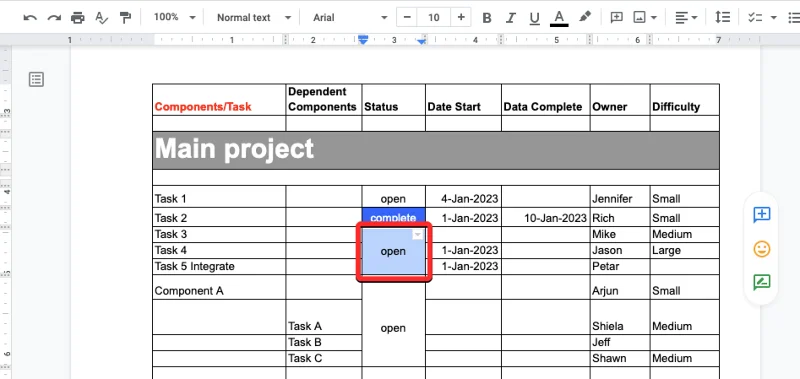
Task: Print the document using the printer icon
Action: [x=78, y=18]
